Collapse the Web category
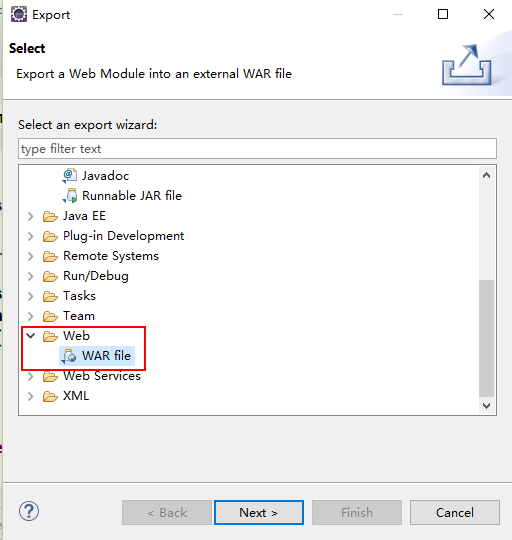 (31, 335)
